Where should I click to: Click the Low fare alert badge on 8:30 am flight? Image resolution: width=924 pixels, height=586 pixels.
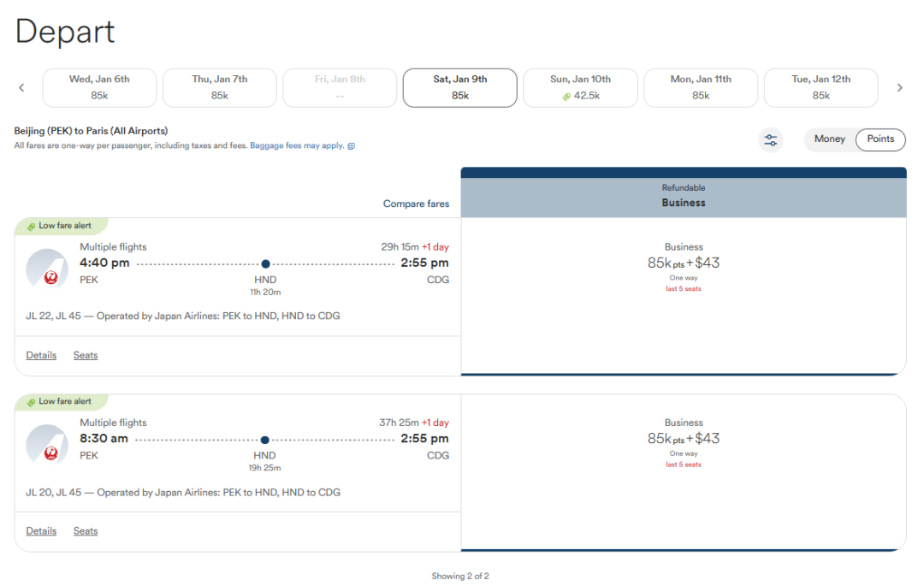[62, 402]
